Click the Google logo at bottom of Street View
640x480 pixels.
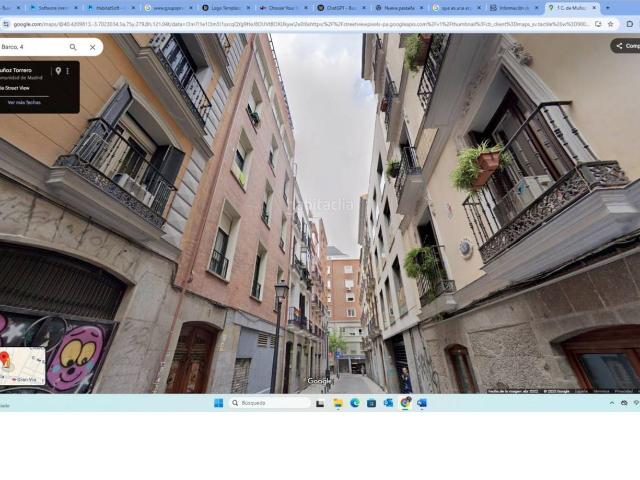319,381
